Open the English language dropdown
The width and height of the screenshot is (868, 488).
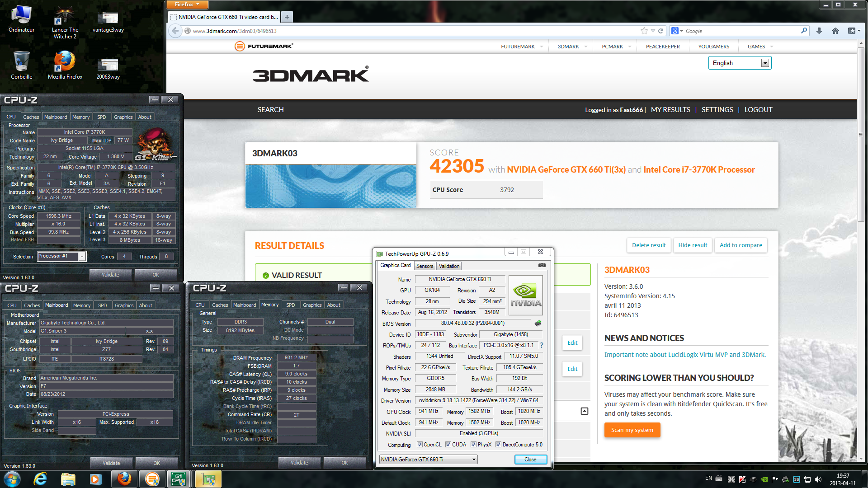[x=740, y=63]
